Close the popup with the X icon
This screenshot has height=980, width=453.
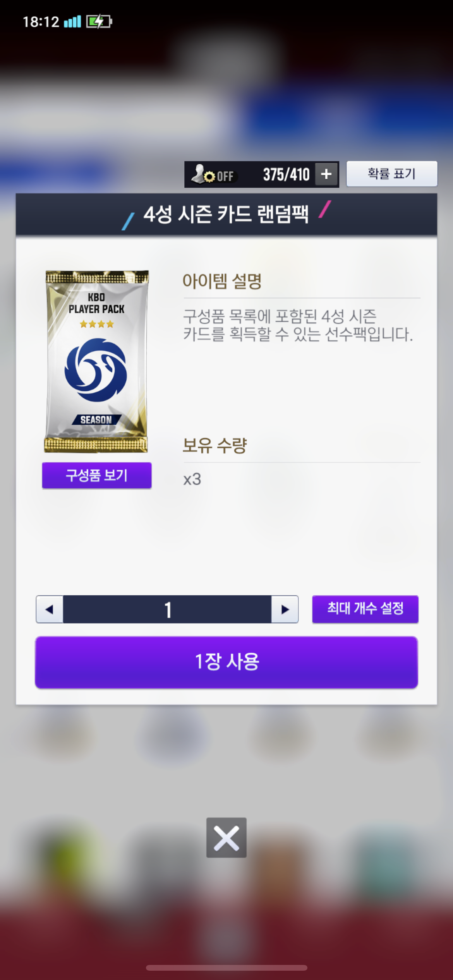pyautogui.click(x=226, y=838)
